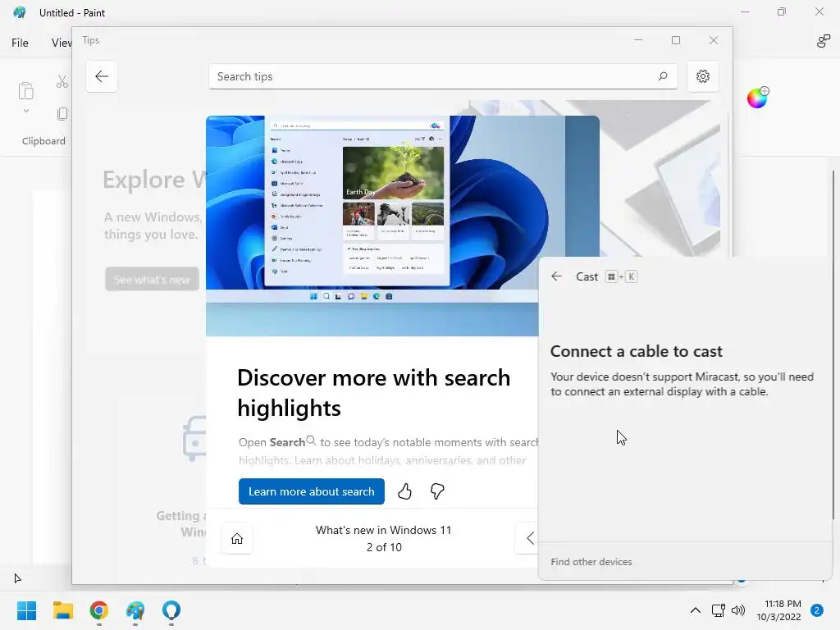Click 'What's new in Windows 11' label
The height and width of the screenshot is (630, 840).
point(384,530)
